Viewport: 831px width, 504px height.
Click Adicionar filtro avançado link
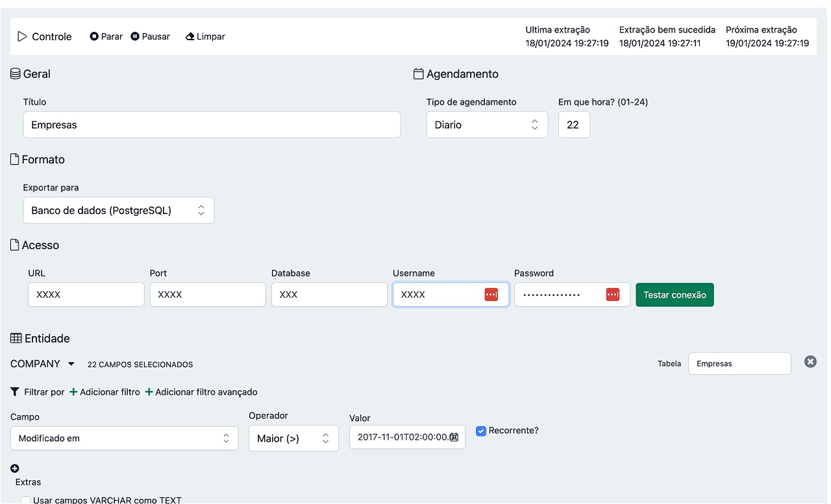(x=201, y=392)
